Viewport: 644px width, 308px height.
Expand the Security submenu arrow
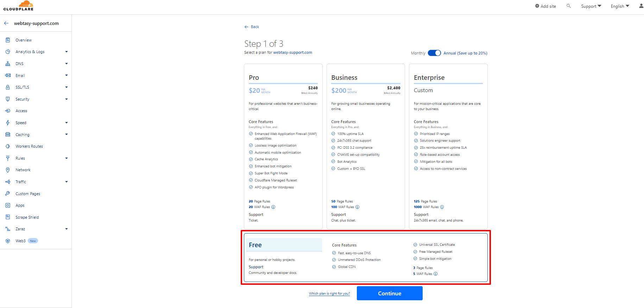click(x=67, y=99)
